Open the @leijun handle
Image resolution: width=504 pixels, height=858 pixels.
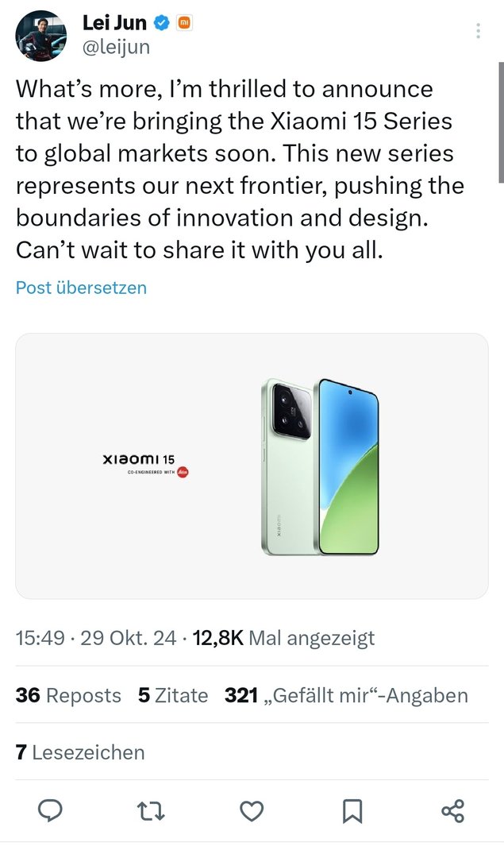pos(116,47)
